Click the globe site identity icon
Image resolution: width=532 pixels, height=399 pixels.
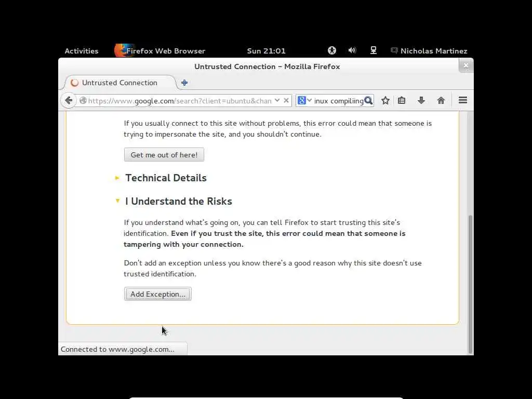point(83,100)
